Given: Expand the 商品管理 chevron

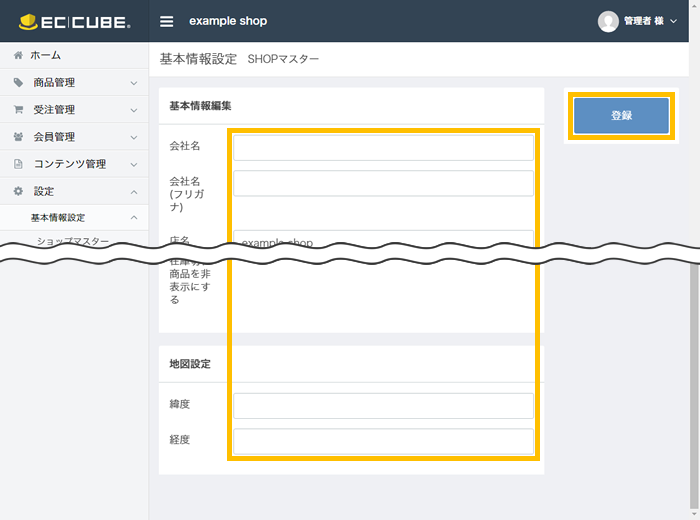Looking at the screenshot, I should [x=134, y=83].
